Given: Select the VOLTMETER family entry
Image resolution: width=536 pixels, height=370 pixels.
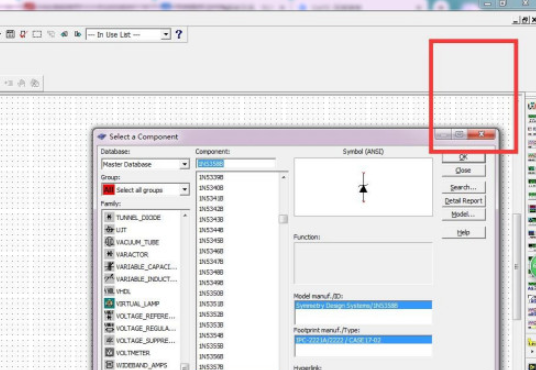Looking at the screenshot, I should coord(133,353).
